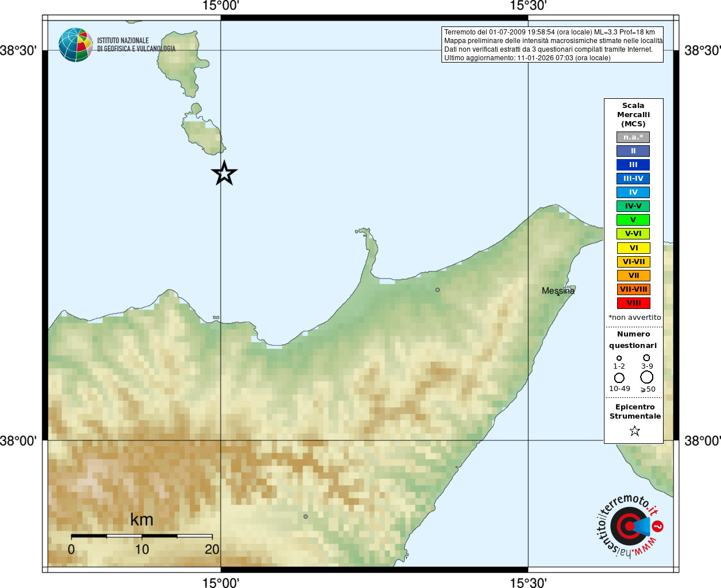Click the bottom 15°30' longitude label
Viewport: 721px width, 588px height.
[528, 582]
